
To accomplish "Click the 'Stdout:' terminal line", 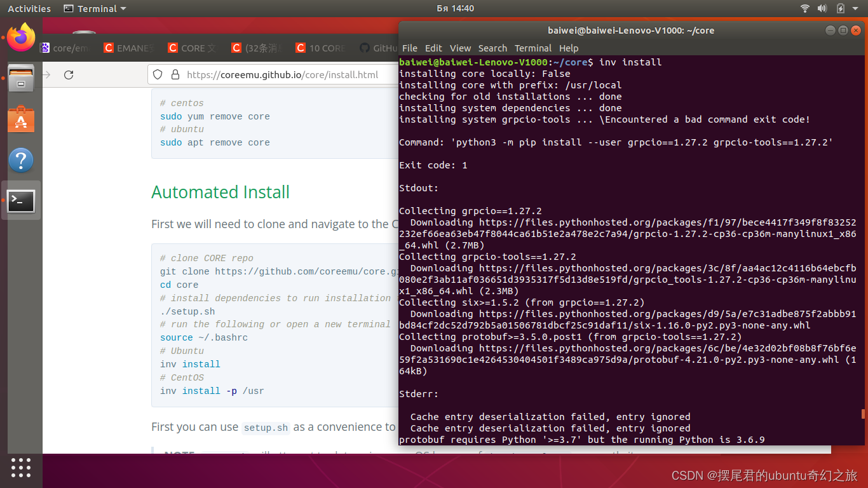I will coord(418,188).
